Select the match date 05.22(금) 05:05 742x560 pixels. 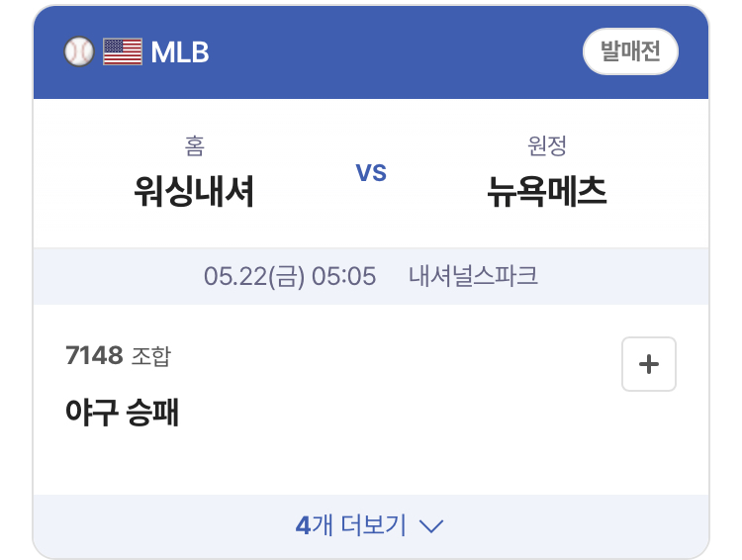290,276
